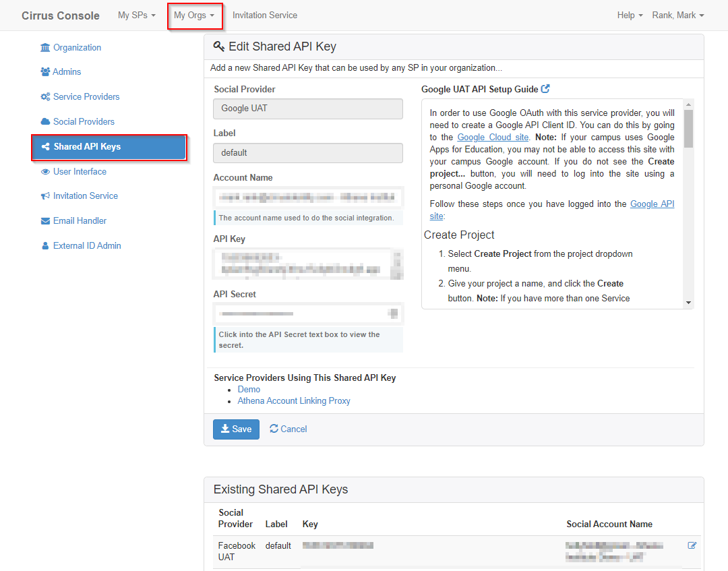Expand the Help dropdown
Viewport: 728px width, 571px height.
[630, 16]
